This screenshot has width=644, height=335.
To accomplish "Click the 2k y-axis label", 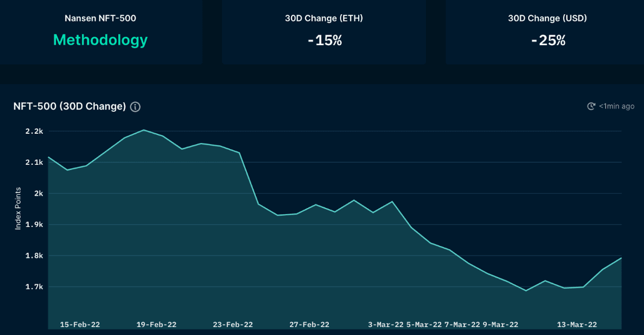I will point(38,193).
